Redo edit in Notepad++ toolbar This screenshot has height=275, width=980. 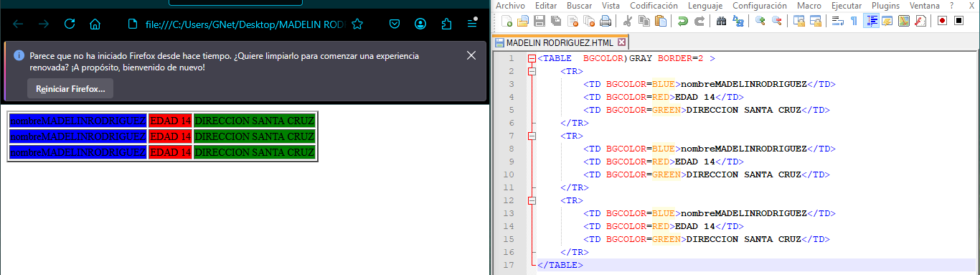click(699, 21)
